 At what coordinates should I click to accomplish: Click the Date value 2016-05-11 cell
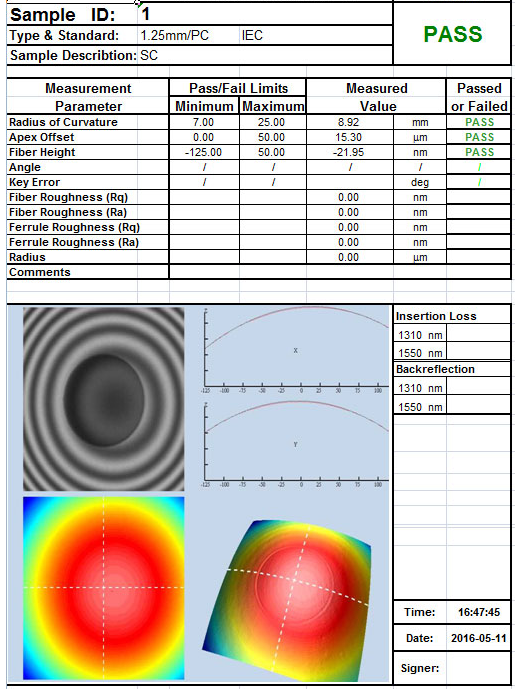(x=478, y=638)
